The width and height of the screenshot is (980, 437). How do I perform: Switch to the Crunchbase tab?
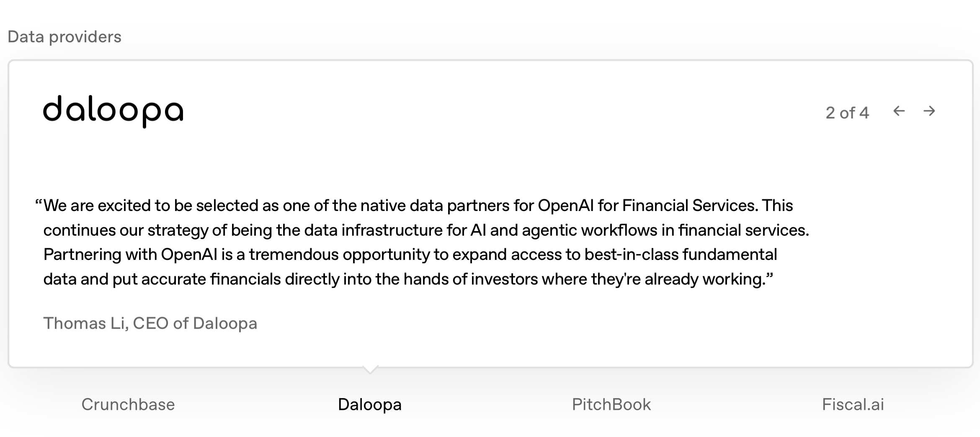tap(128, 404)
